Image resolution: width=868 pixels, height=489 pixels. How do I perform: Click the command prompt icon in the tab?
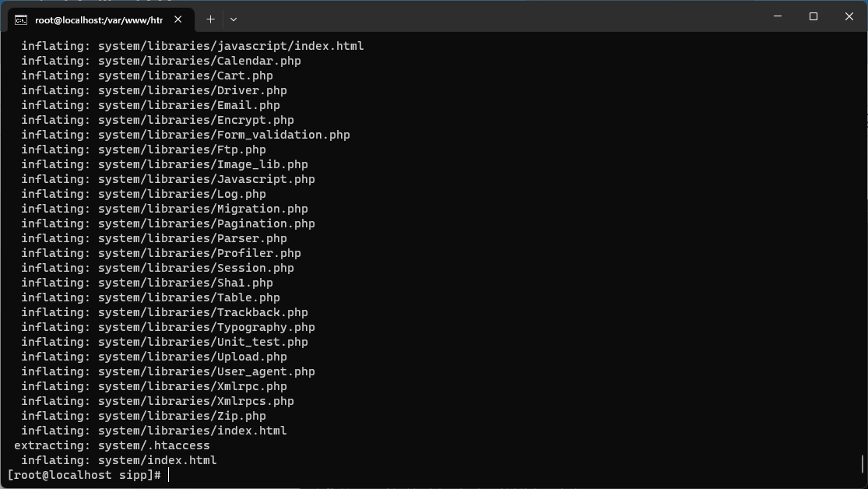point(20,20)
